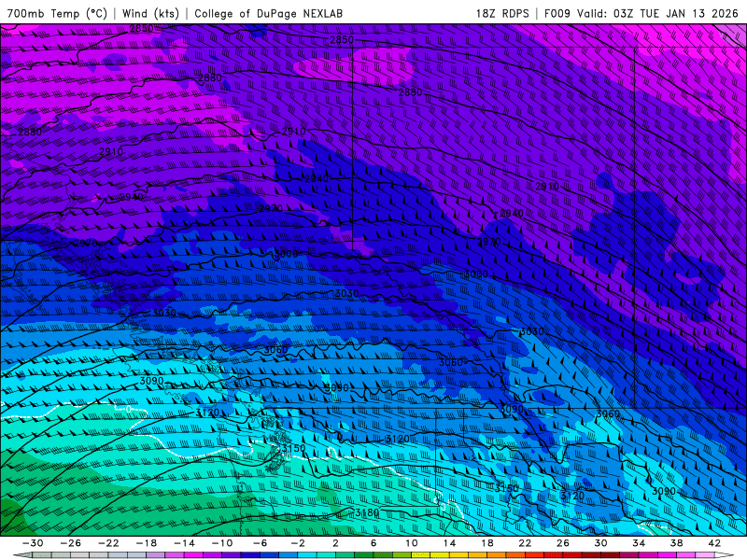The image size is (747, 560).
Task: Click the legend value 10
Action: (x=412, y=543)
